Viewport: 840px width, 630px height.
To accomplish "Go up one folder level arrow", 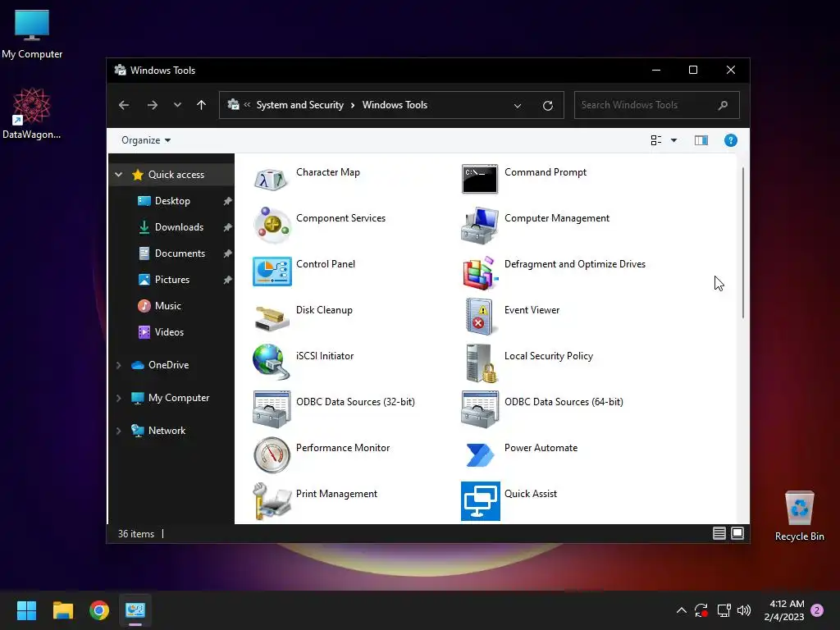I will point(202,105).
